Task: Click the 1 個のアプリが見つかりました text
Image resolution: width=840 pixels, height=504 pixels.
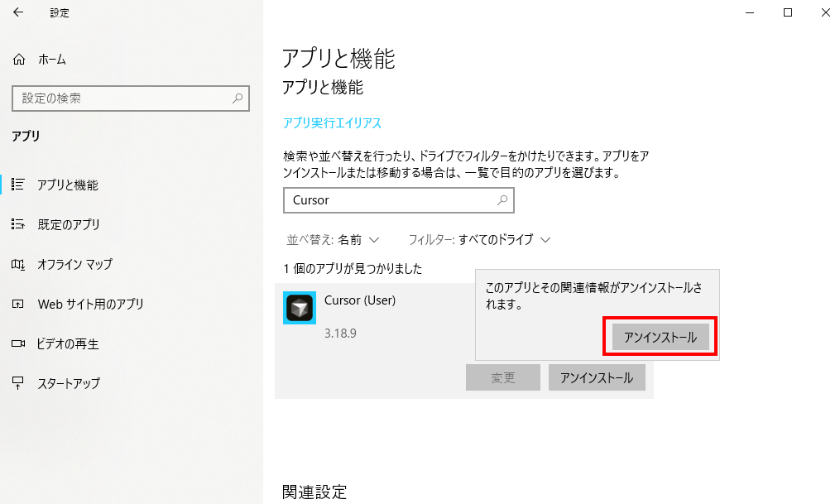Action: coord(353,268)
